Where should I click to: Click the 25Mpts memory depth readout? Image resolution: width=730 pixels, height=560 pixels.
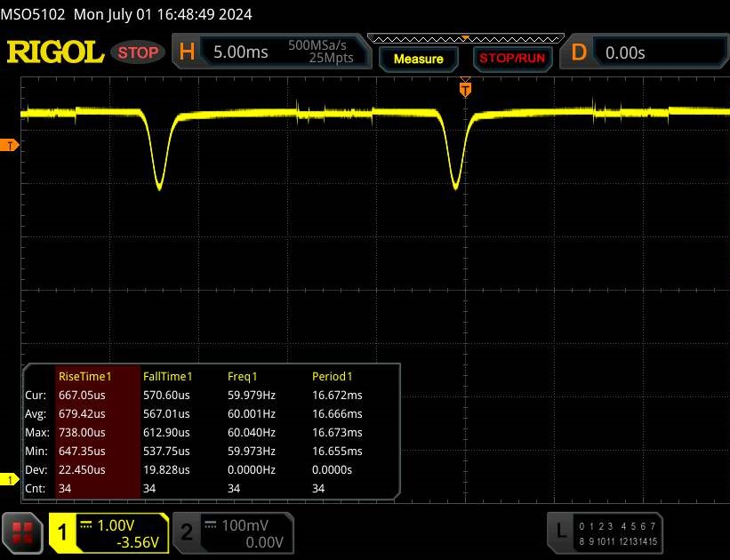[331, 58]
